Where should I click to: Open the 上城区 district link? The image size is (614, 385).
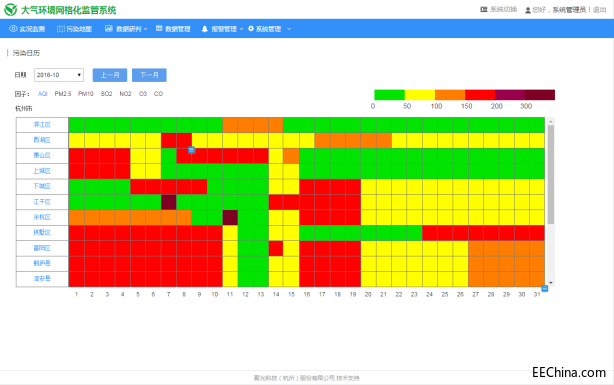(42, 171)
